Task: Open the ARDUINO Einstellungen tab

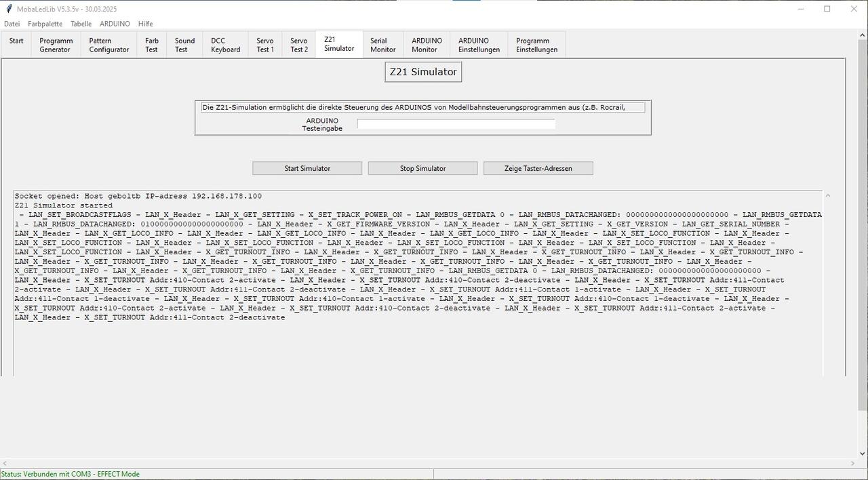Action: tap(479, 45)
